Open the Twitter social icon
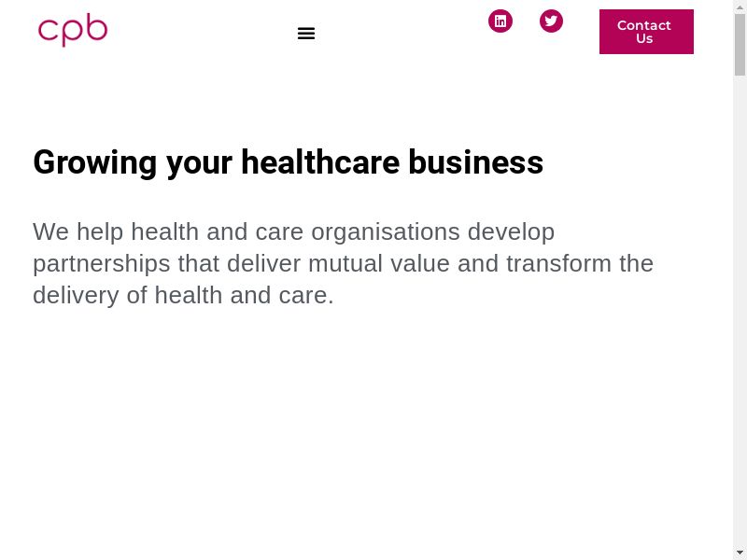 [x=551, y=21]
